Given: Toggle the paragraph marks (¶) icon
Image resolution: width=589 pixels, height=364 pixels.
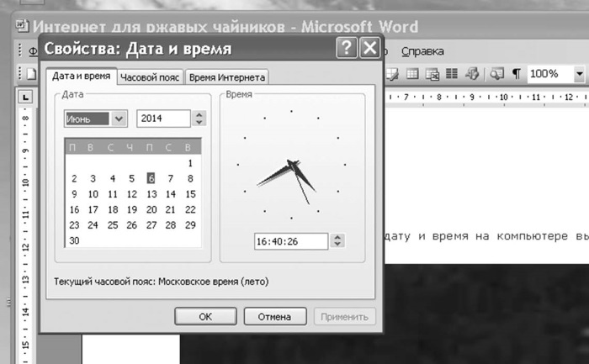Looking at the screenshot, I should [517, 73].
